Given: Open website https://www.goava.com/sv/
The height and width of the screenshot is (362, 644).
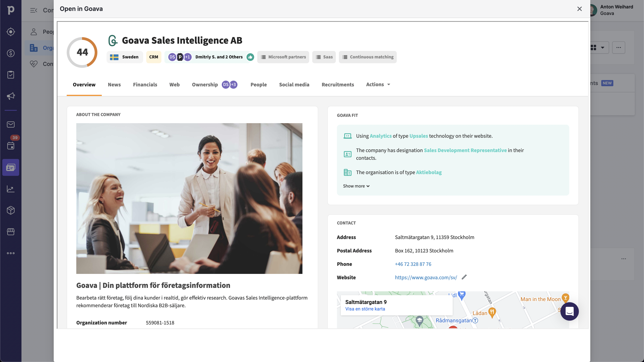Looking at the screenshot, I should click(426, 277).
